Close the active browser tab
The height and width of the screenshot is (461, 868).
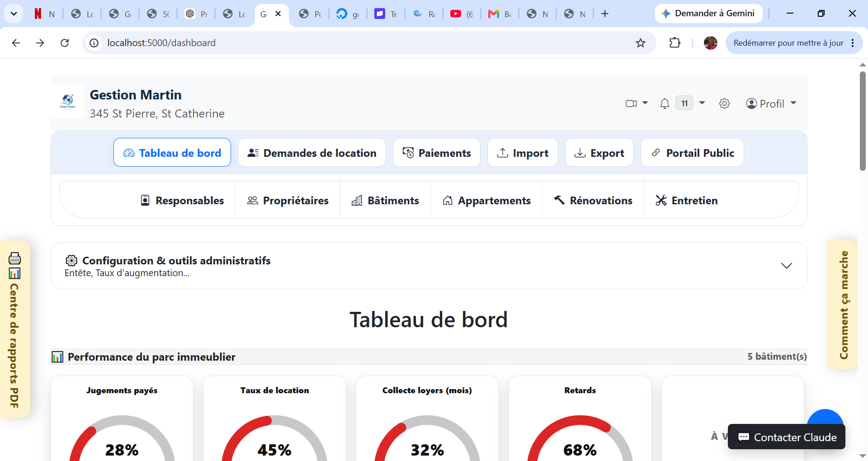[278, 14]
